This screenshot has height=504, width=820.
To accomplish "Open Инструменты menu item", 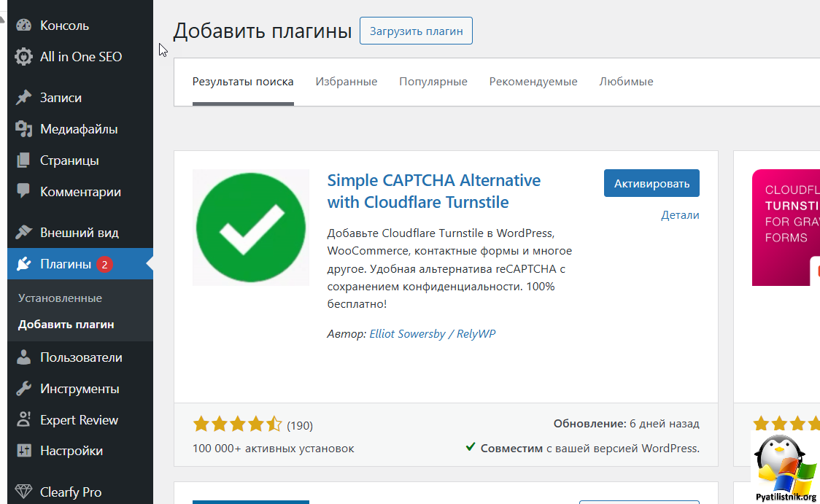I will coord(80,389).
